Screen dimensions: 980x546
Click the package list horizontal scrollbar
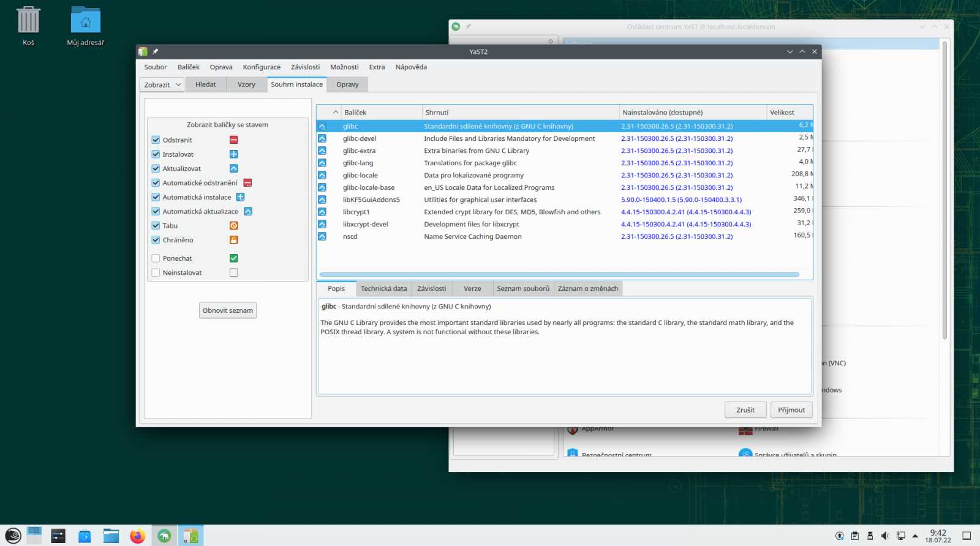point(559,275)
